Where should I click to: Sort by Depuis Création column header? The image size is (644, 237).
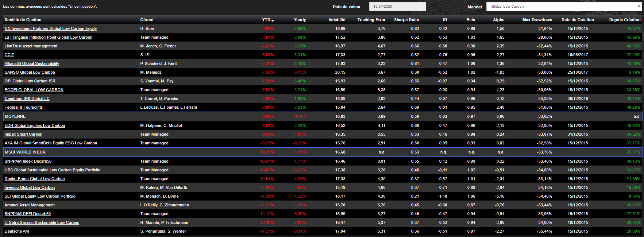tap(625, 20)
